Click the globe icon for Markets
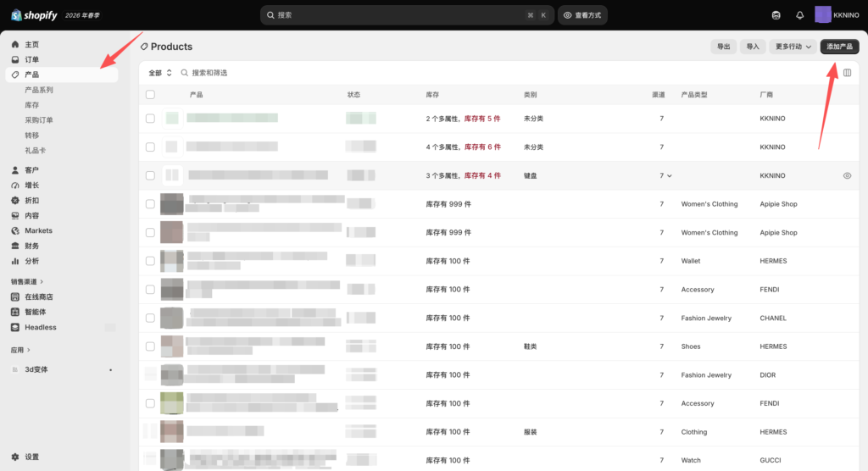Viewport: 868px width, 471px height. 15,230
